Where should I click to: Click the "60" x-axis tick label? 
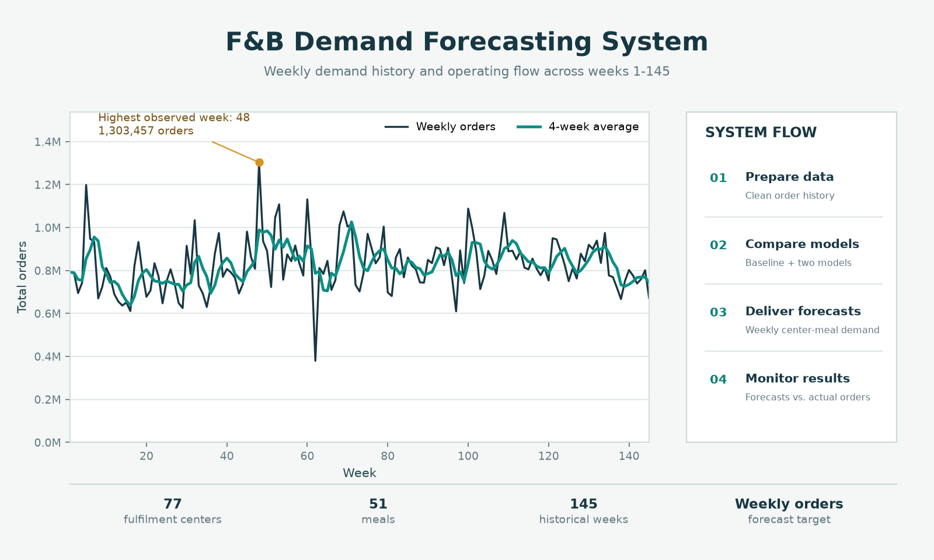308,456
